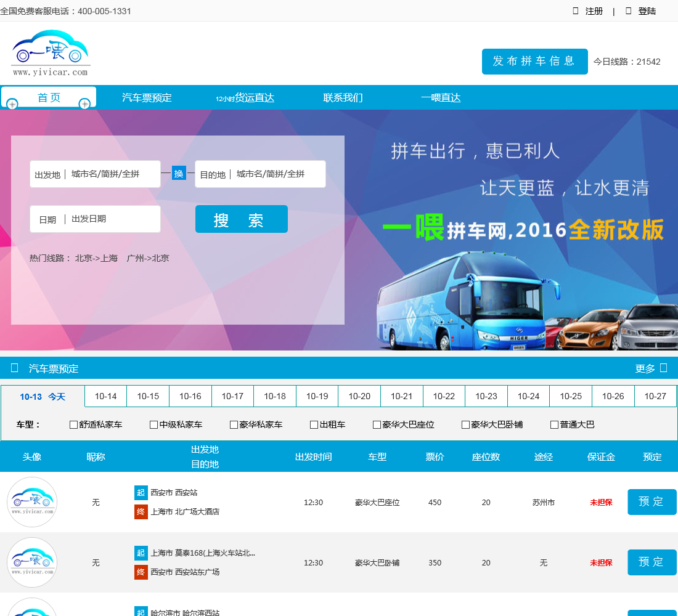Open the 联系我们 navigation item
The height and width of the screenshot is (616, 678).
[x=343, y=98]
